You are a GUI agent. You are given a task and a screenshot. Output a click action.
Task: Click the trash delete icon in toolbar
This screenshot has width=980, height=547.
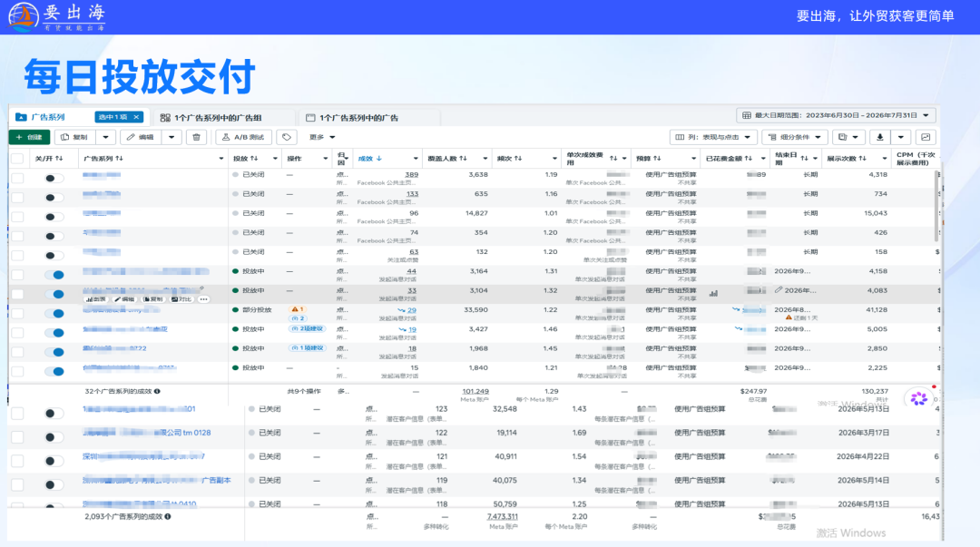point(196,137)
